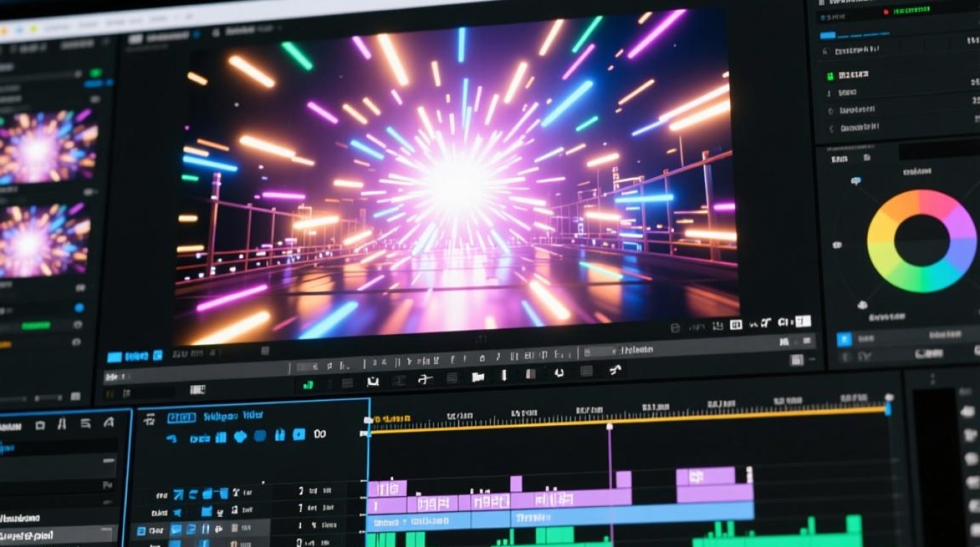Click the small blue handle above-left of the color wheel
980x547 pixels.
[x=855, y=180]
